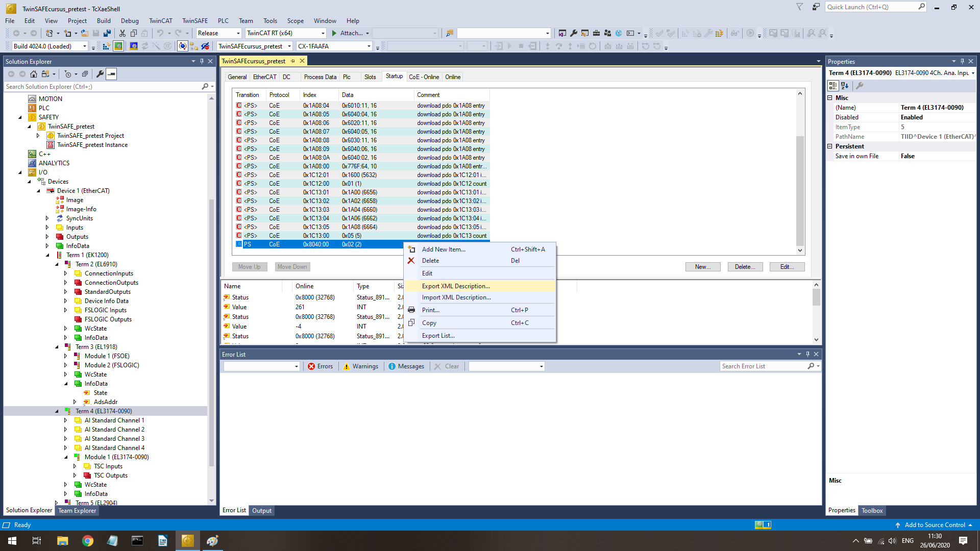Choose Export XML Description from context menu
The width and height of the screenshot is (980, 551).
pos(456,286)
